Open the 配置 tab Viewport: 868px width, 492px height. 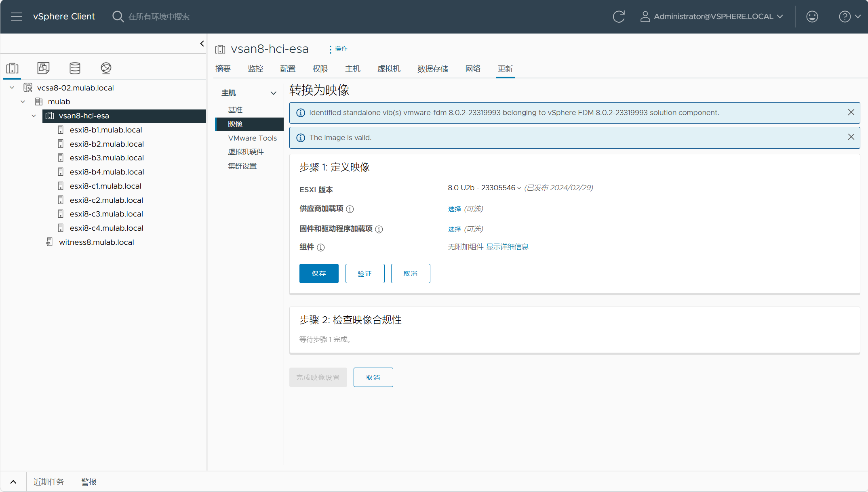288,69
